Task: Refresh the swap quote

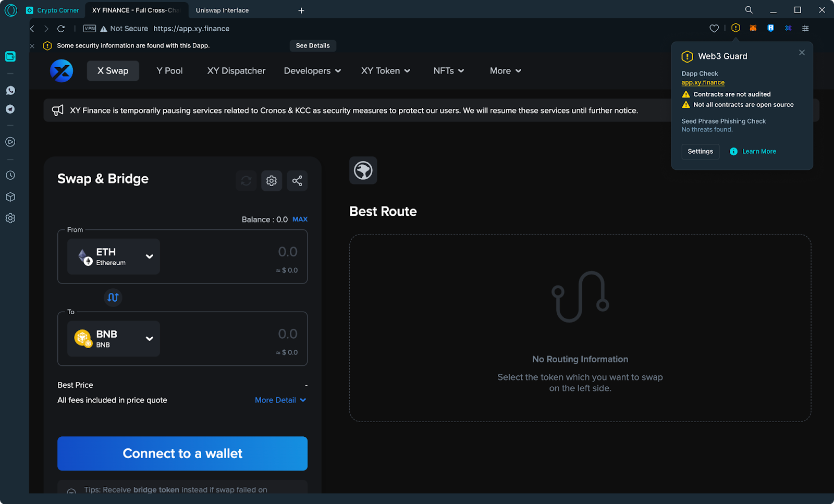Action: click(x=246, y=181)
